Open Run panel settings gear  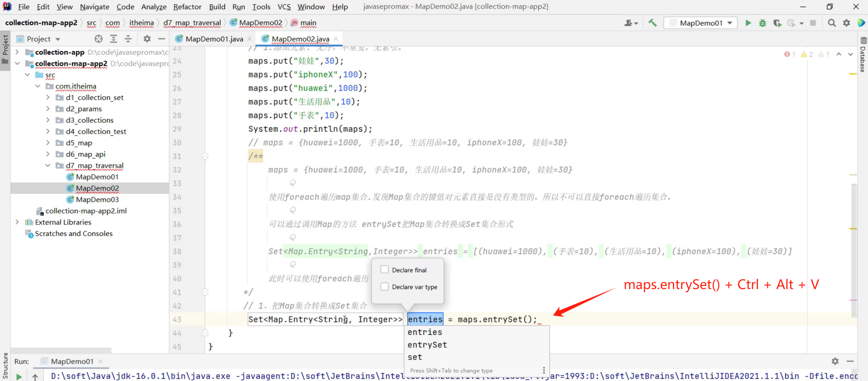tap(835, 361)
